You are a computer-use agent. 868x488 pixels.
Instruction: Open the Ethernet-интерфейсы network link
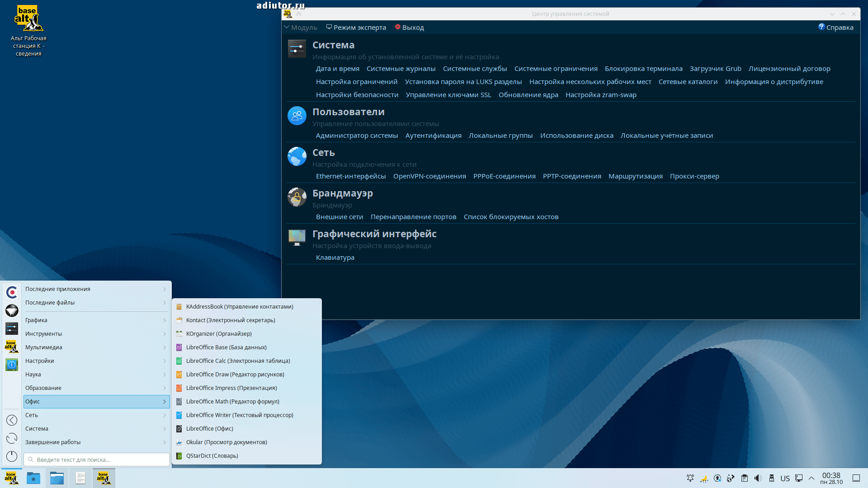(x=351, y=176)
